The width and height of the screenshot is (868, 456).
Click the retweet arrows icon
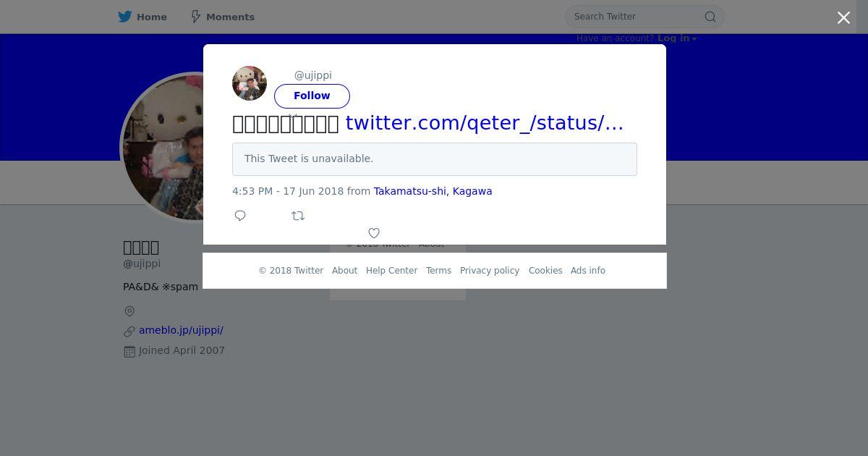coord(298,216)
